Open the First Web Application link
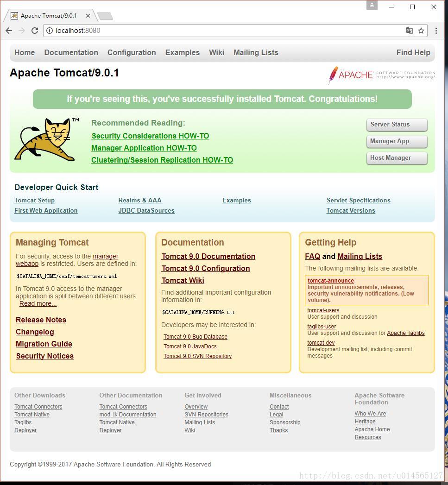448x485 pixels. [x=46, y=211]
